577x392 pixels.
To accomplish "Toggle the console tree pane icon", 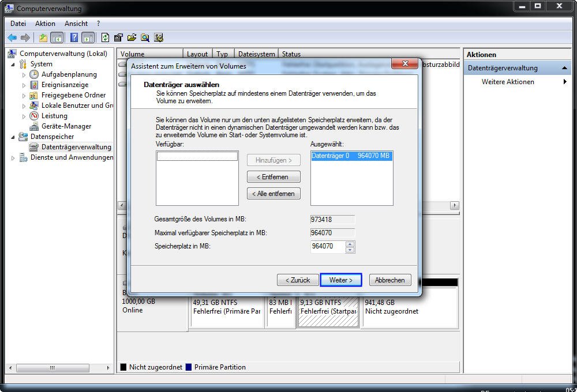I will click(x=57, y=37).
